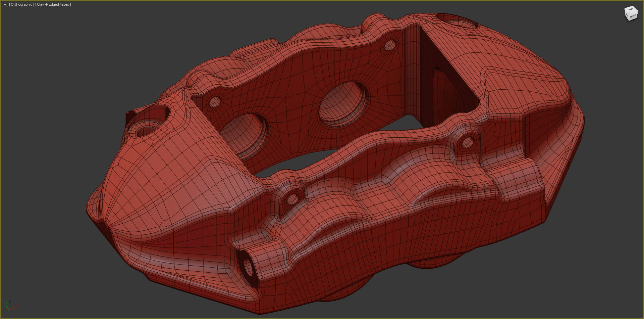Open the Orthographic view label menu

pos(22,4)
